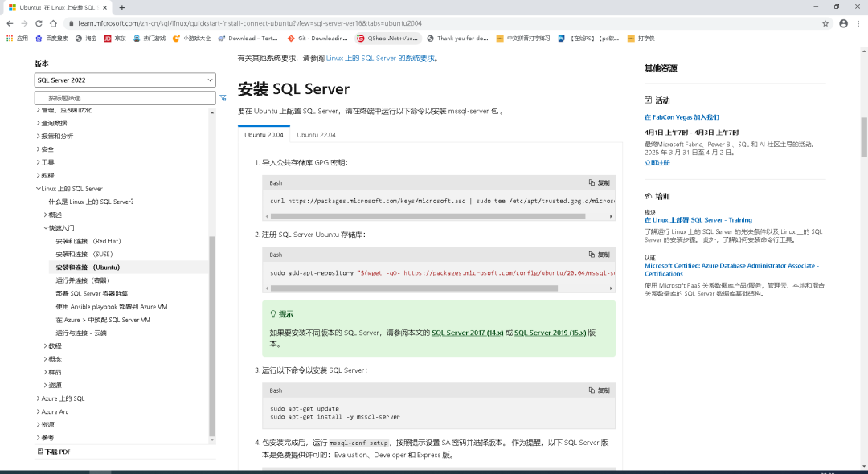
Task: Open the Chrome three-dot menu
Action: tap(858, 23)
